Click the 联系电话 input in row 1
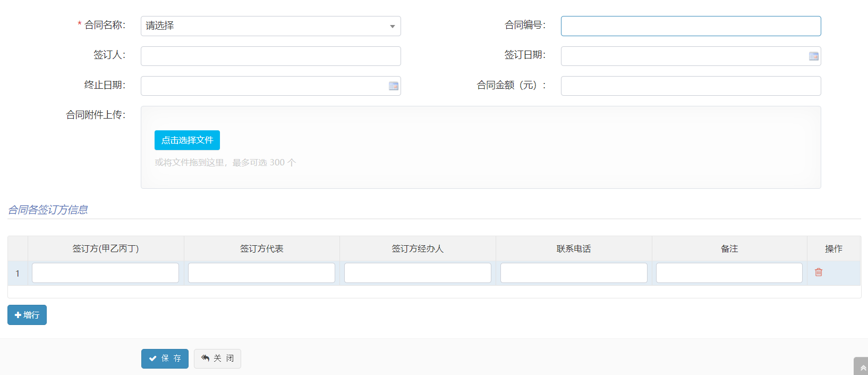The image size is (868, 375). 574,273
